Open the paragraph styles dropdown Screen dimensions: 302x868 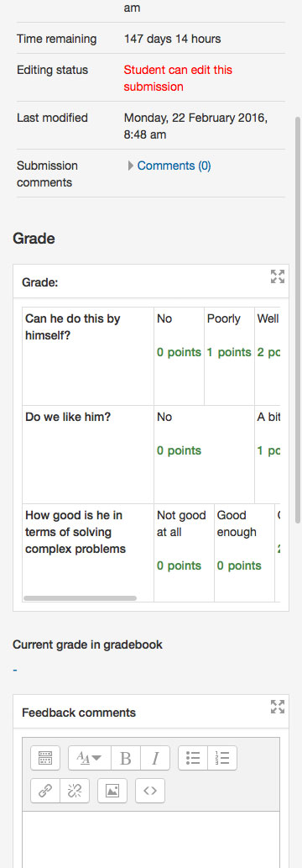(90, 758)
